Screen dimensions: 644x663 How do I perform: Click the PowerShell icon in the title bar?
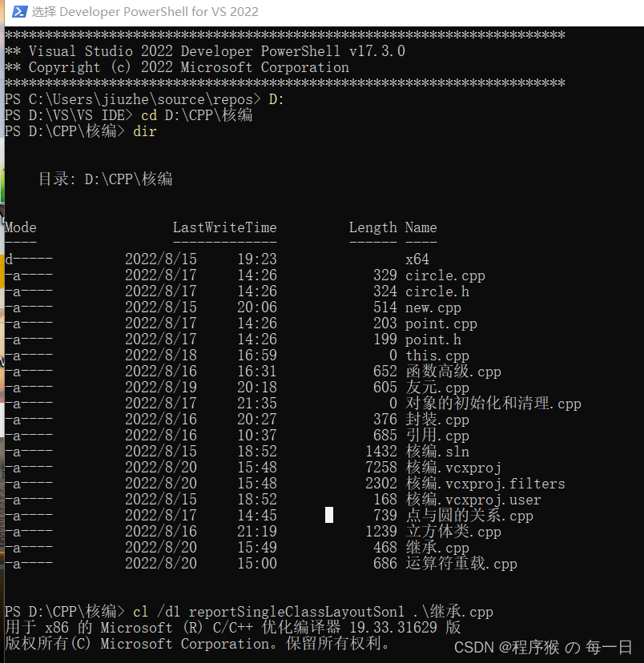[x=19, y=11]
